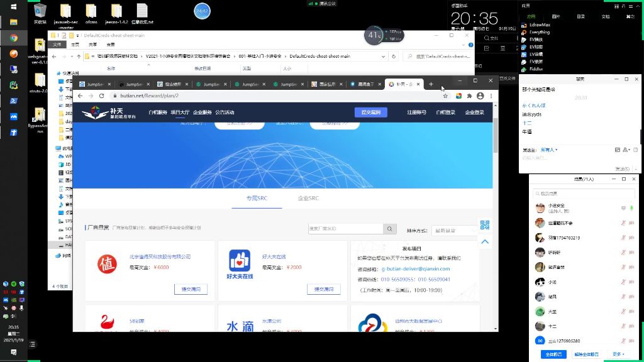
Task: Toggle microphone for 三山1276905280
Action: (623, 341)
